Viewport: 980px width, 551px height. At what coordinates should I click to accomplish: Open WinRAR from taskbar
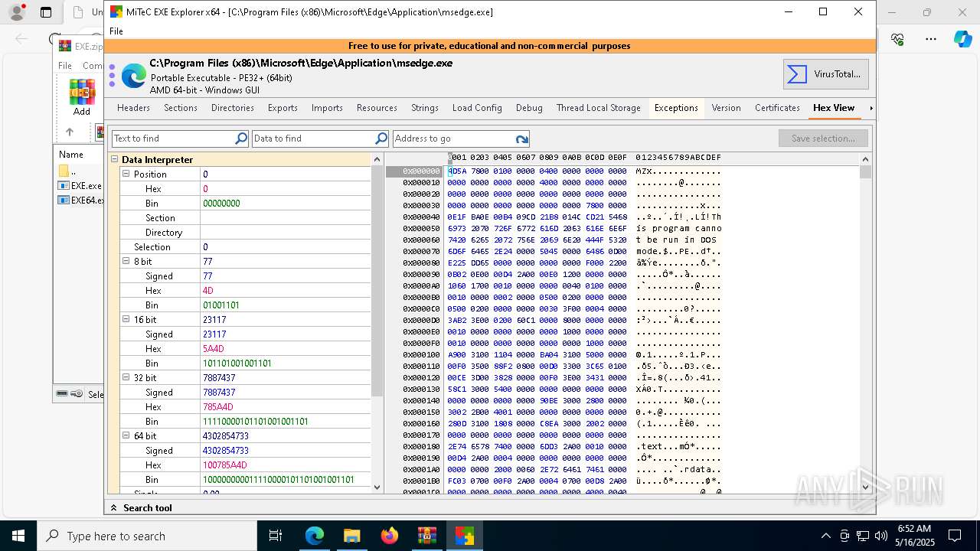(x=427, y=536)
